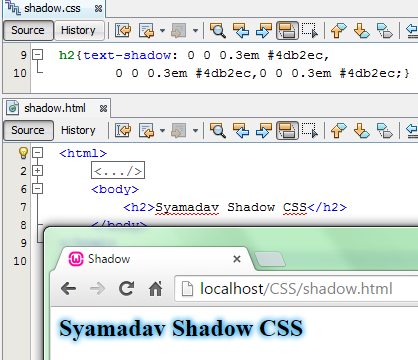Viewport: 418px width, 360px height.
Task: Go to next bookmark in shadow.css toolbar
Action: 362,31
